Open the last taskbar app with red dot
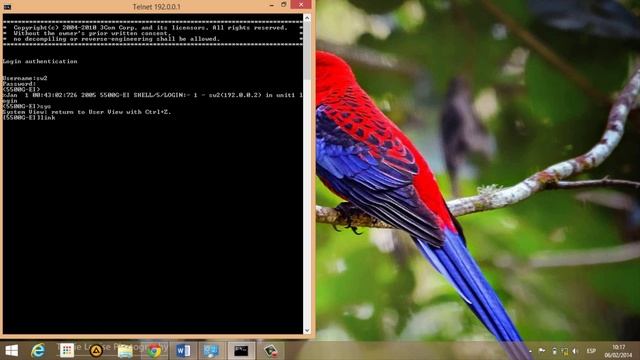Viewport: 640px width, 360px height. (x=271, y=351)
